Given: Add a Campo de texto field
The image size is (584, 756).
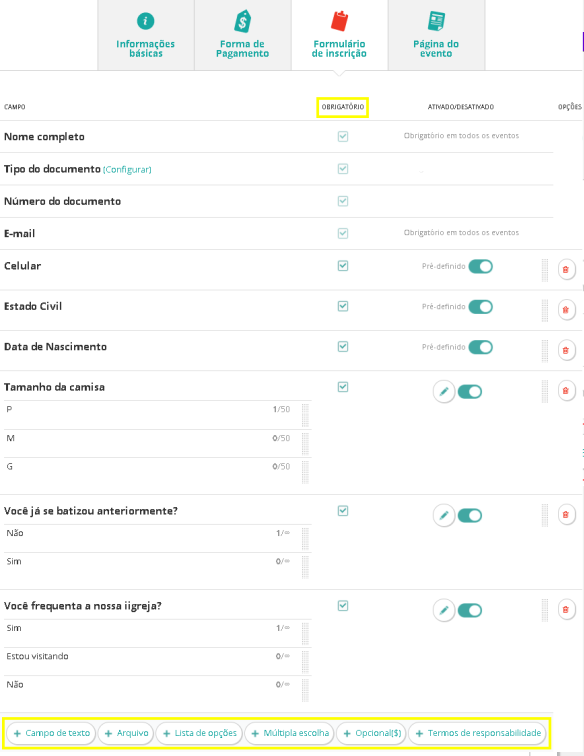Looking at the screenshot, I should tap(52, 733).
